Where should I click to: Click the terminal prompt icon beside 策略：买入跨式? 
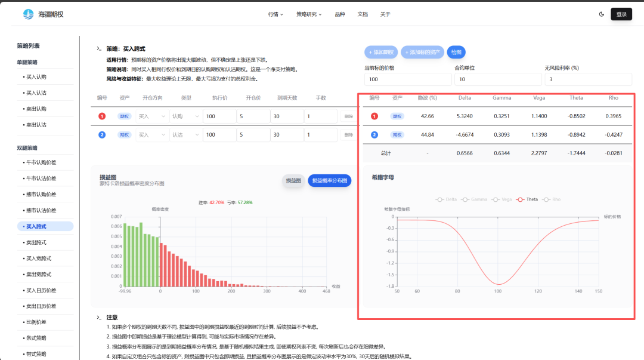click(x=99, y=48)
